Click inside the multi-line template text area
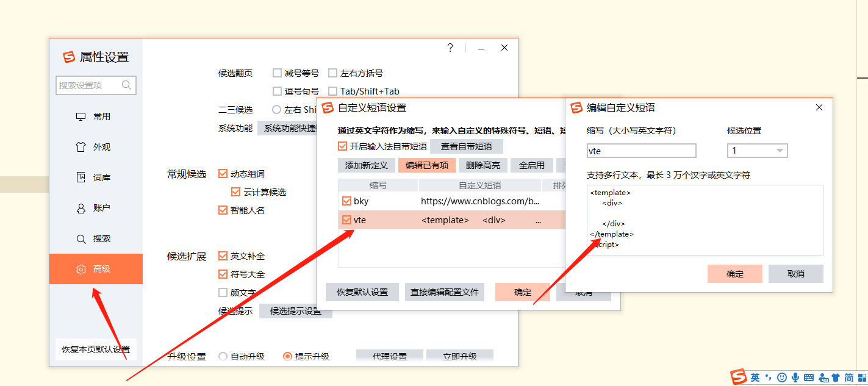 point(705,220)
